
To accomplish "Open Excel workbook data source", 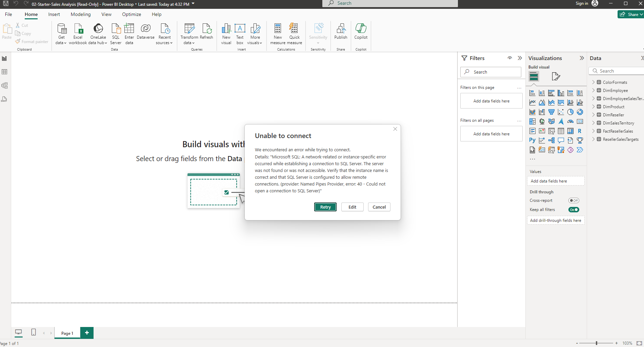I will [x=78, y=34].
